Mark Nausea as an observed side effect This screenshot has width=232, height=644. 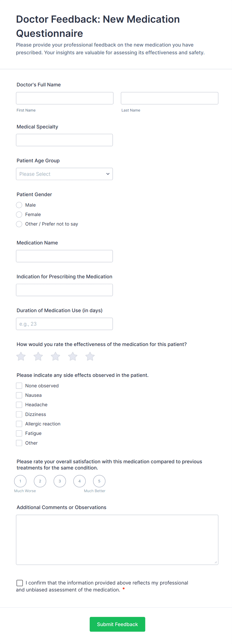click(19, 395)
